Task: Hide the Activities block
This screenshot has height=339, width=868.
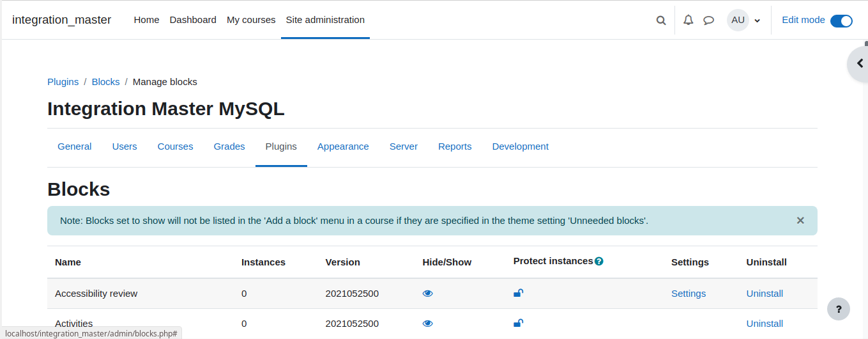Action: pyautogui.click(x=428, y=324)
